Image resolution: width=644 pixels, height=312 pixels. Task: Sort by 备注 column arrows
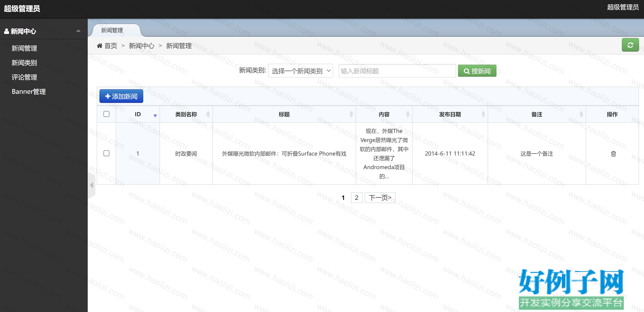tap(581, 114)
